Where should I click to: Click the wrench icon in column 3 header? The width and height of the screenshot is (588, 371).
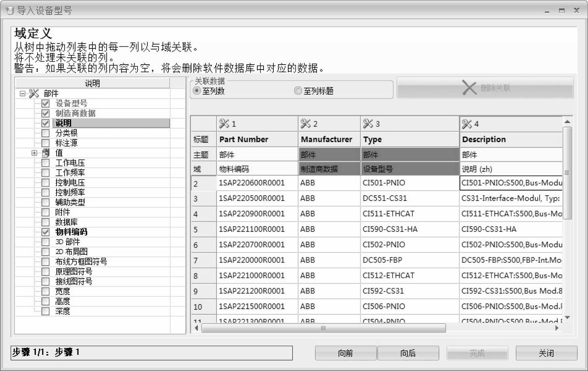coord(368,124)
